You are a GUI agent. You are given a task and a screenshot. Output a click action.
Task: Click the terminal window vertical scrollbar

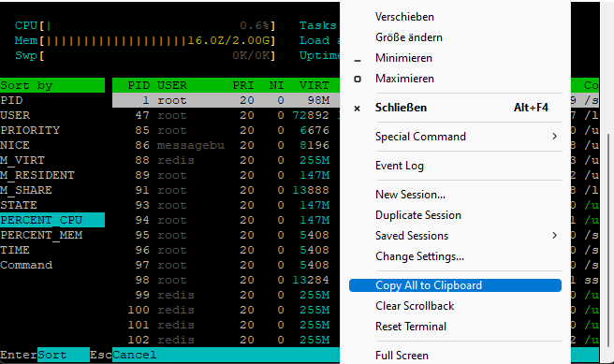[x=607, y=240]
